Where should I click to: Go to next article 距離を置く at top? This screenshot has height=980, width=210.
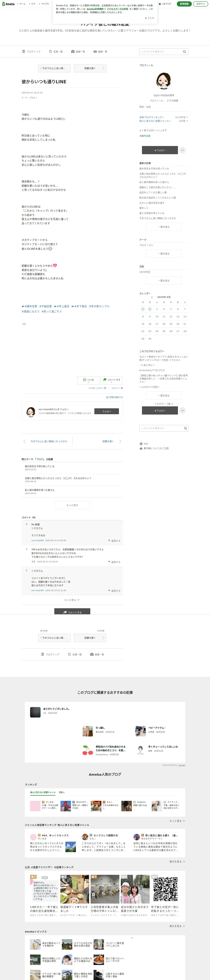90,68
